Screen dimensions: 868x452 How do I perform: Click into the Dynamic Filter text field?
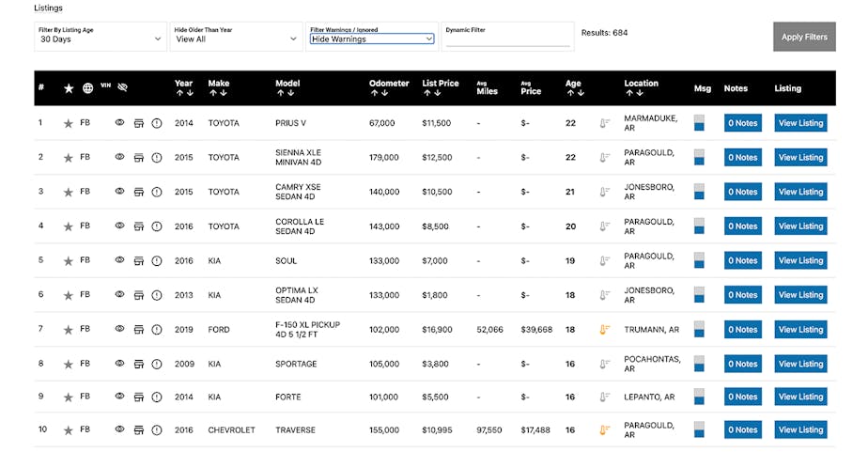(x=506, y=40)
